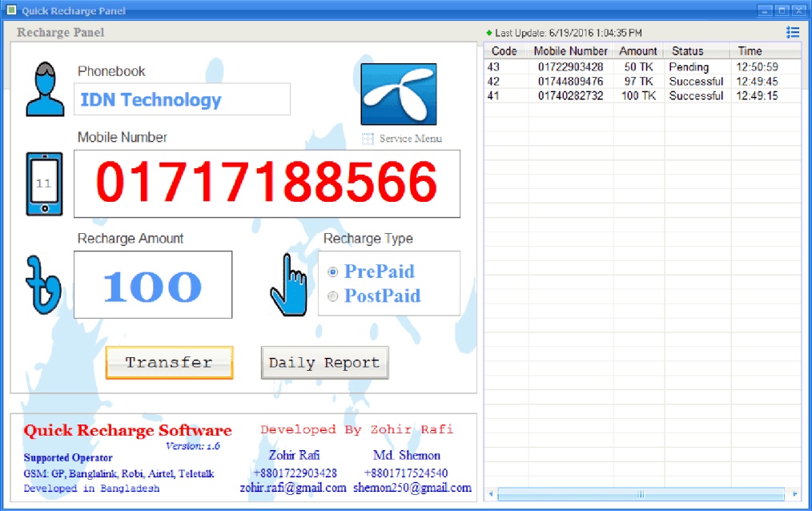Open the Daily Report
Image resolution: width=812 pixels, height=511 pixels.
click(324, 363)
